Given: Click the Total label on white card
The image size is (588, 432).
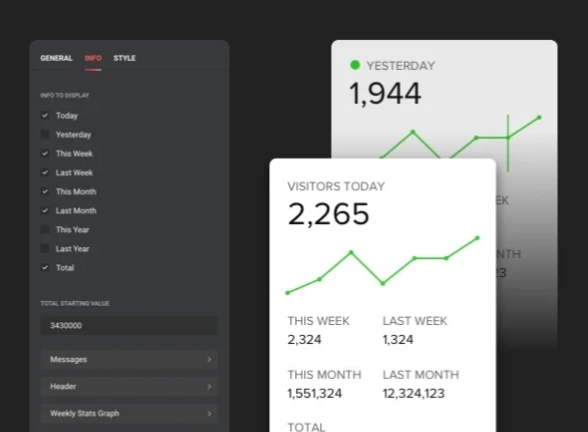Looking at the screenshot, I should [x=306, y=427].
